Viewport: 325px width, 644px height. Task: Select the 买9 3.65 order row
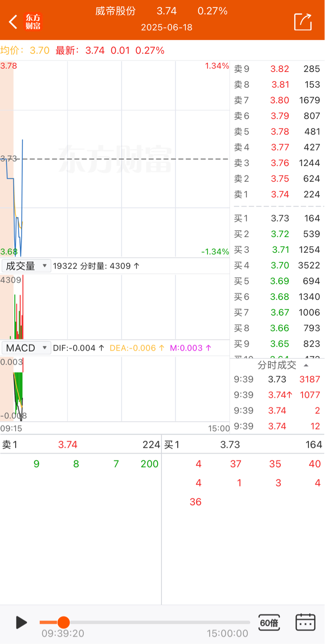(x=277, y=343)
